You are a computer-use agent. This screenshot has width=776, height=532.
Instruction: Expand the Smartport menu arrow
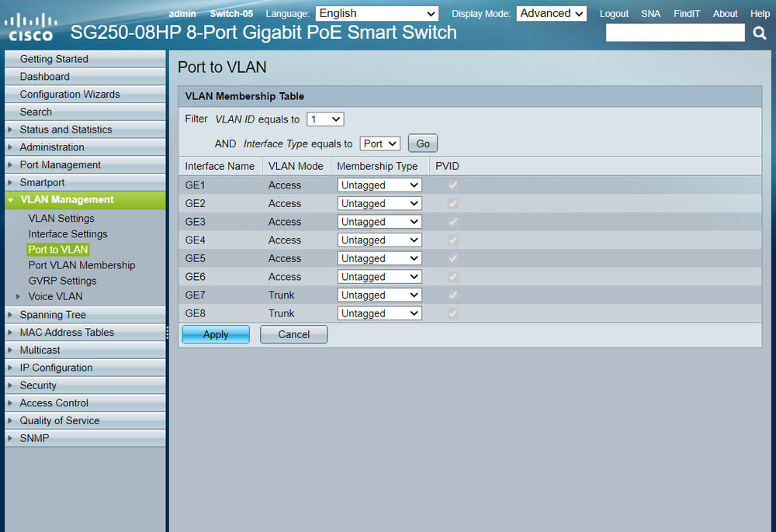pyautogui.click(x=10, y=182)
